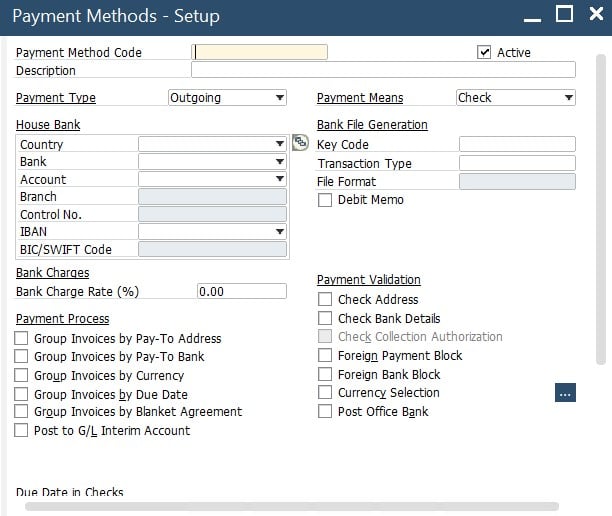Viewport: 612px width, 516px height.
Task: Click into the Description text field
Action: [x=383, y=70]
